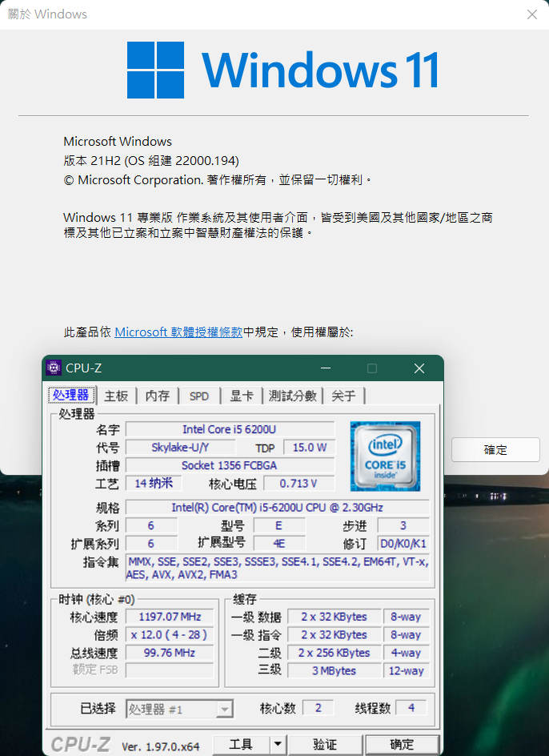The height and width of the screenshot is (756, 549).
Task: Click the Intel Core i5 inside logo
Action: coord(385,456)
